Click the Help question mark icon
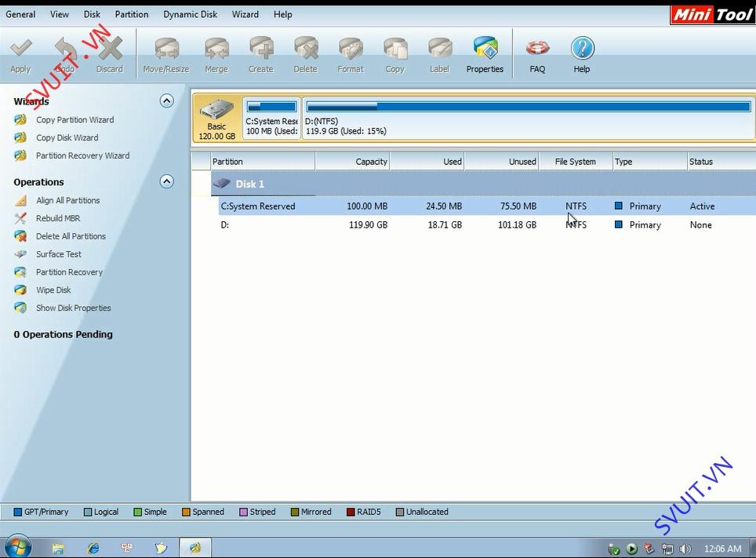756x558 pixels. click(582, 49)
